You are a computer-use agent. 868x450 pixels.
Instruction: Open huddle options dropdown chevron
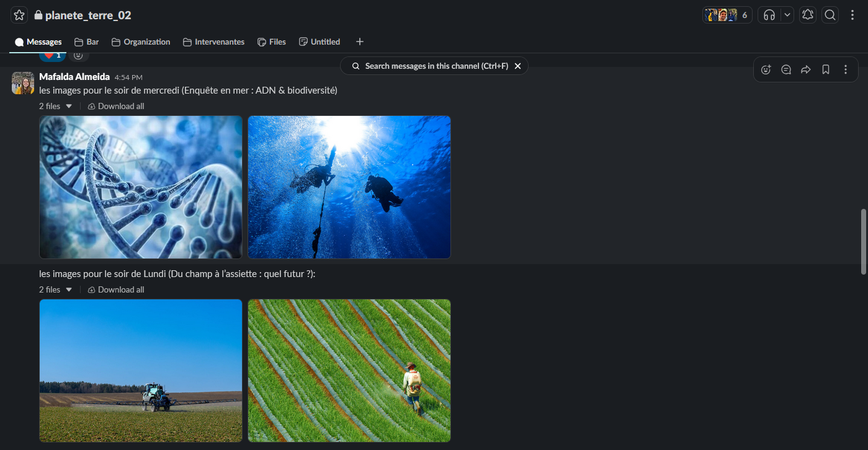787,15
